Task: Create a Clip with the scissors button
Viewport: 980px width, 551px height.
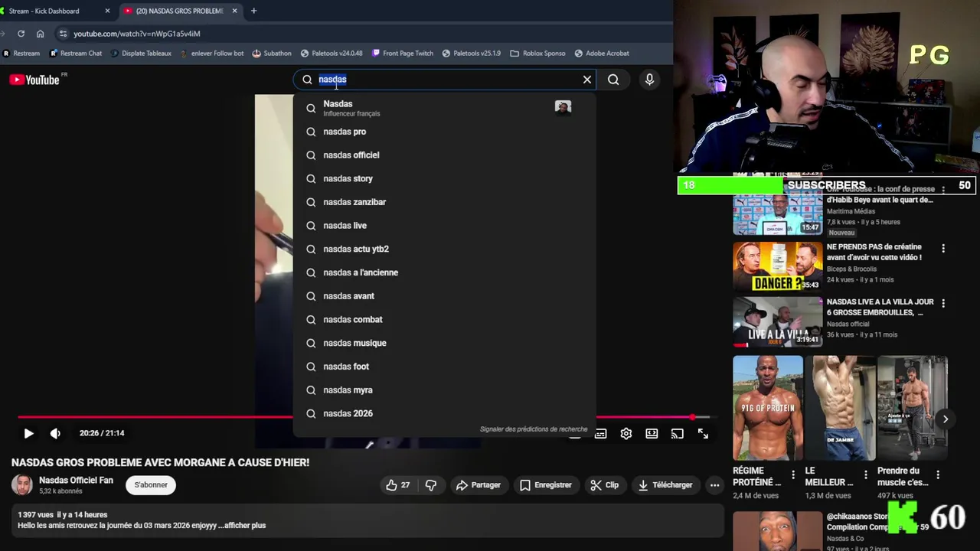Action: [605, 485]
